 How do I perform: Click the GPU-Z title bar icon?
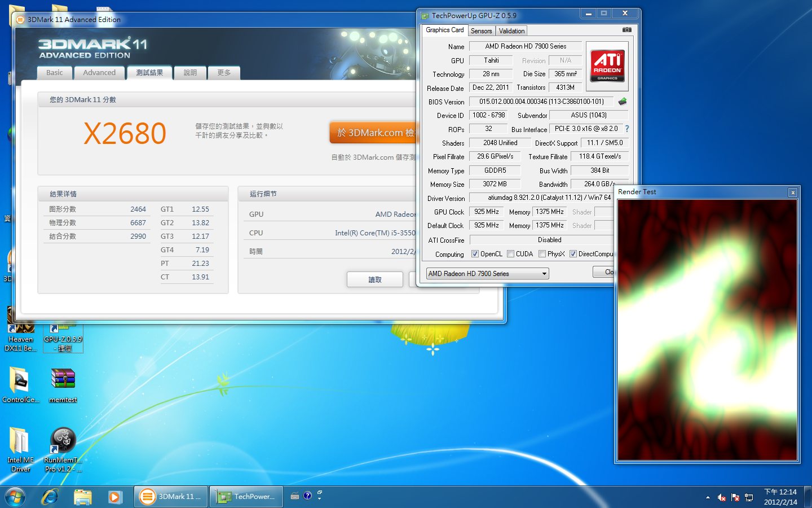click(x=425, y=16)
